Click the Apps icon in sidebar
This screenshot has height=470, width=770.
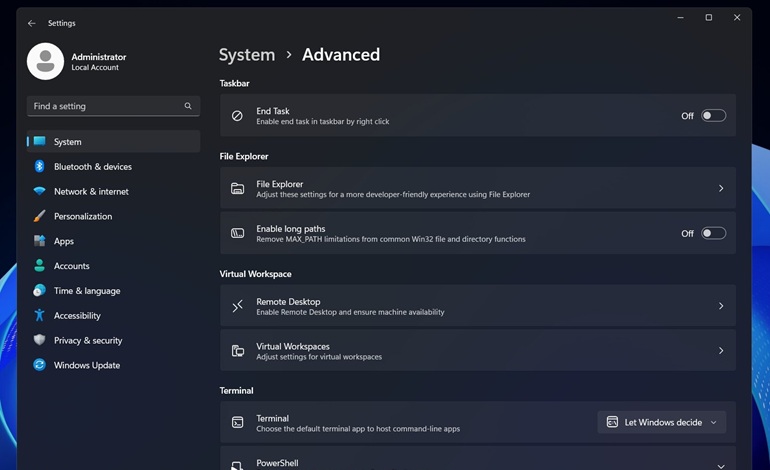[40, 241]
